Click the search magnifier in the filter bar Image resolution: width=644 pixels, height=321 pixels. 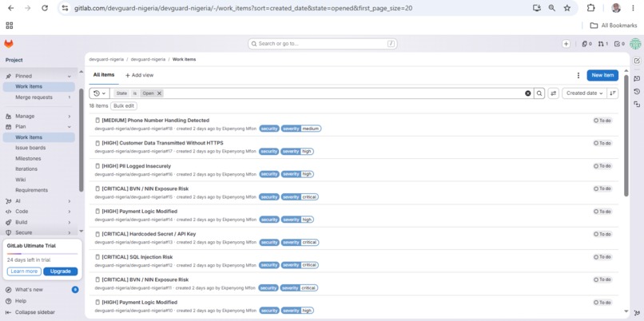(x=539, y=93)
